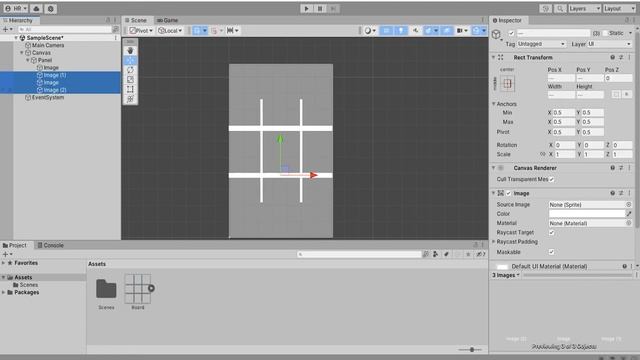
Task: Open the Pivot handle position dropdown
Action: pos(141,31)
